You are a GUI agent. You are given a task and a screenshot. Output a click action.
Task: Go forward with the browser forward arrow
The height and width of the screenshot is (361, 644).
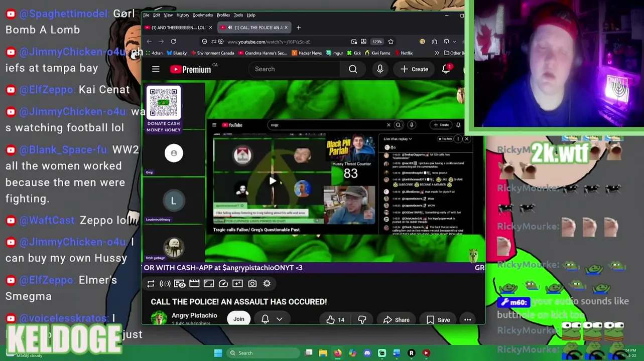pyautogui.click(x=161, y=42)
